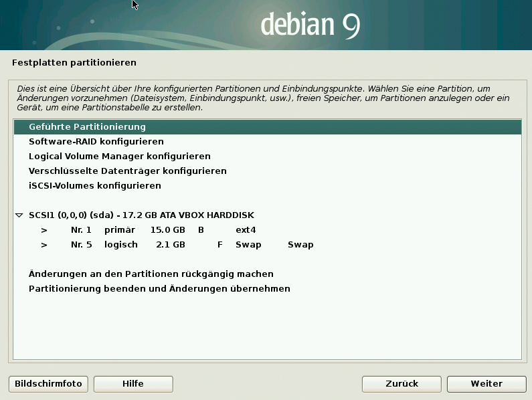Viewport: 532px width, 400px height.
Task: Choose iSCSI-Volumes konfigurieren entry
Action: tap(94, 186)
